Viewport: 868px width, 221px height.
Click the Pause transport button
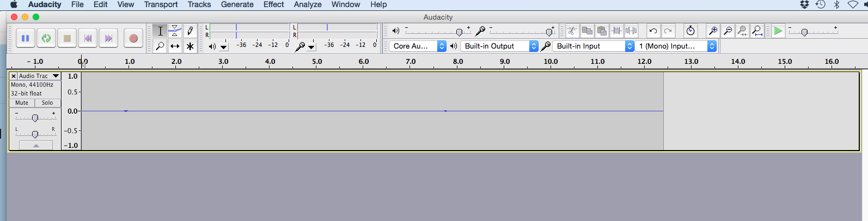(x=25, y=38)
